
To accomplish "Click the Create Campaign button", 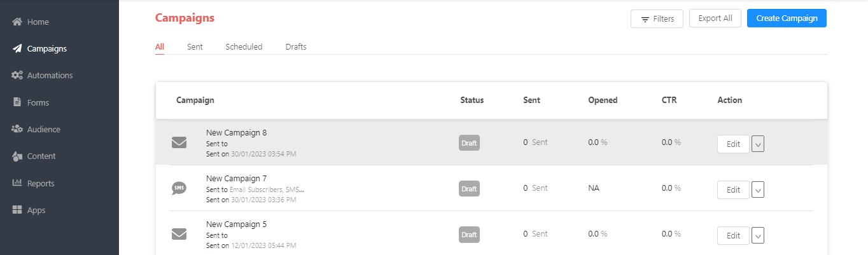I will tap(787, 18).
